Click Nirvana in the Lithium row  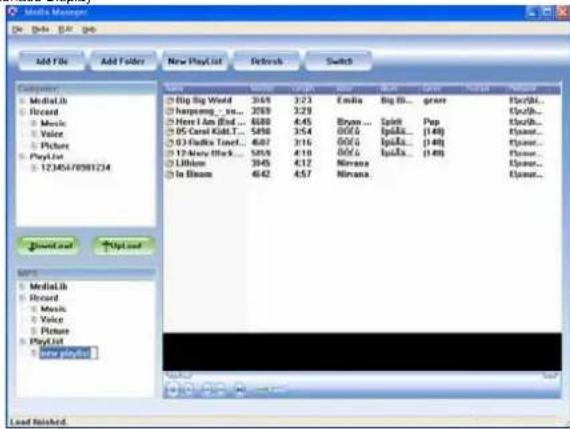353,163
